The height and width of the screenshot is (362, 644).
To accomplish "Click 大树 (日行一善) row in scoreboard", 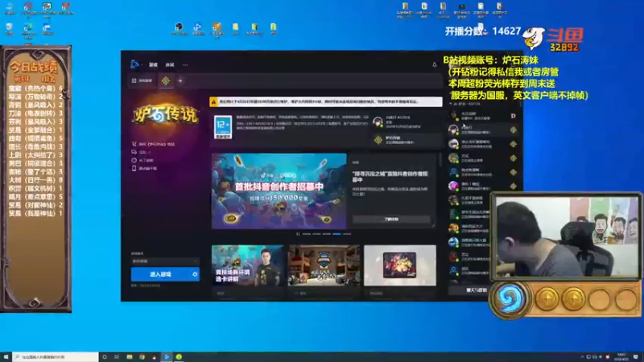I will pos(35,179).
